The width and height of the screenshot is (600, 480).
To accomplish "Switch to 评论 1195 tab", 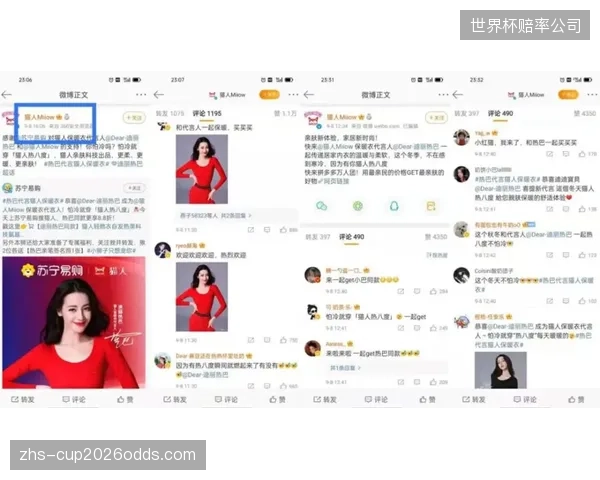I will [x=207, y=113].
